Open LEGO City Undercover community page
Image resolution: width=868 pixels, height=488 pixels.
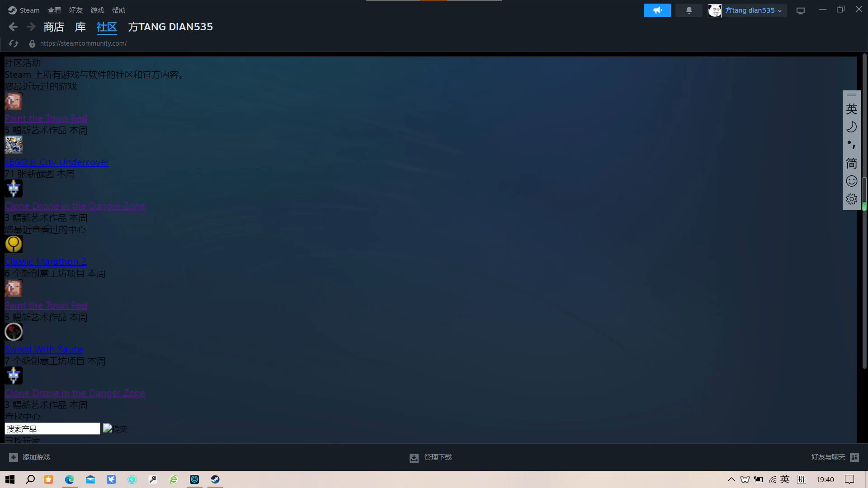coord(57,161)
